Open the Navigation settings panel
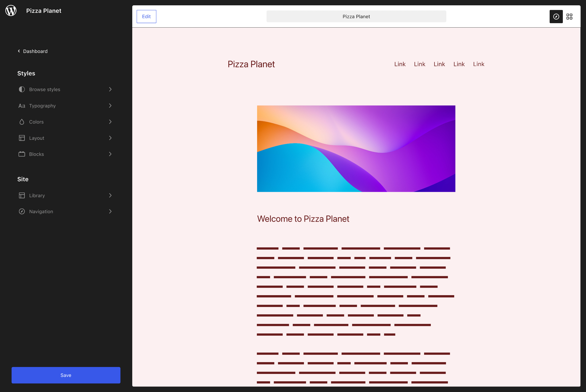Image resolution: width=586 pixels, height=392 pixels. coord(41,211)
